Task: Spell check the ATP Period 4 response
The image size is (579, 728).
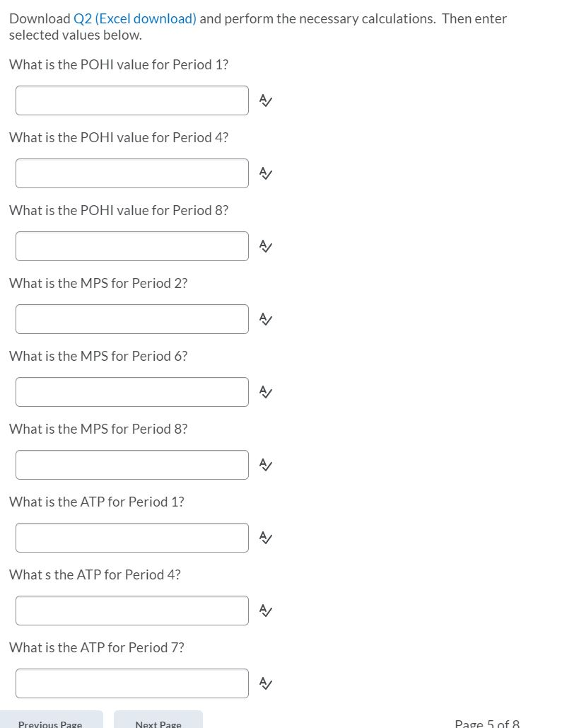Action: coord(264,611)
